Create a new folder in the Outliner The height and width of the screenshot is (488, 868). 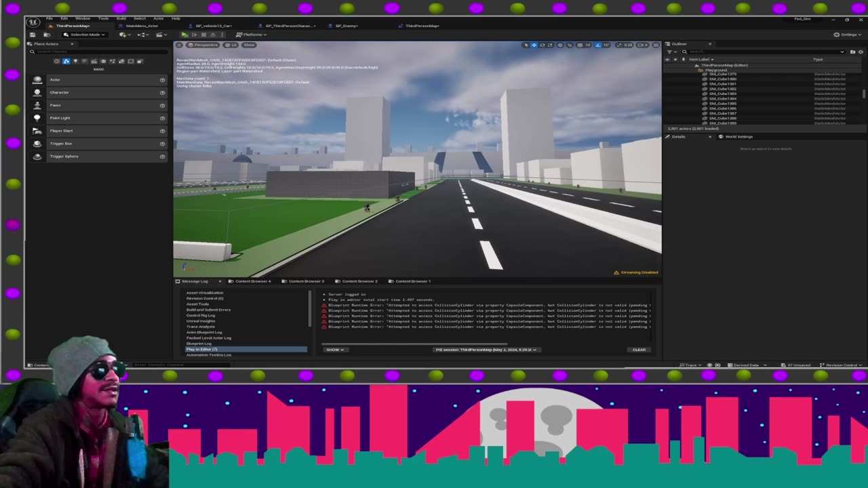click(x=852, y=52)
